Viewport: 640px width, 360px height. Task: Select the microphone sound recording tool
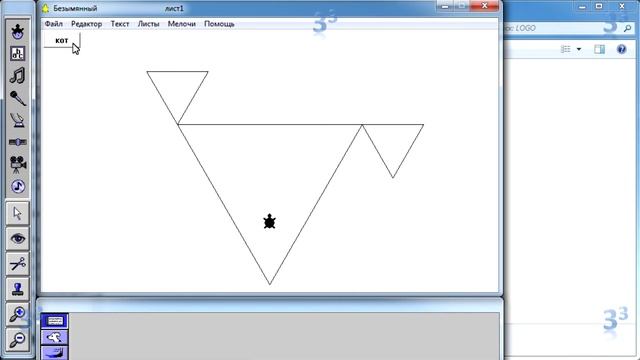pyautogui.click(x=18, y=98)
